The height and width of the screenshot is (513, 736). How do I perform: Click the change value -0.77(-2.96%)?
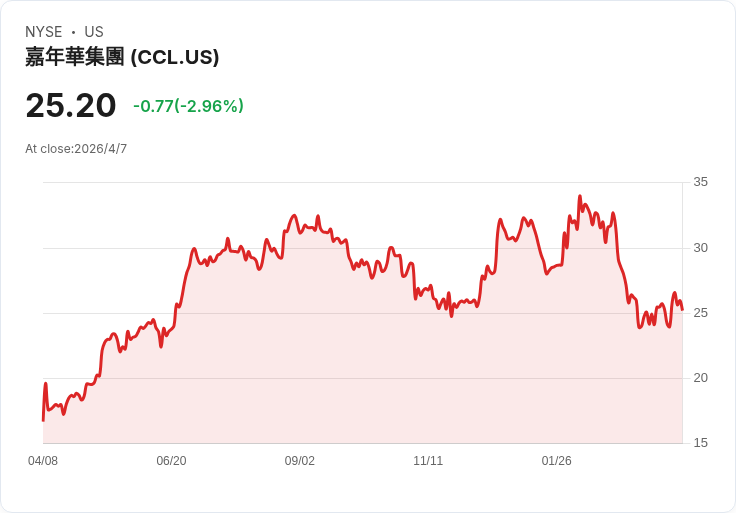188,106
